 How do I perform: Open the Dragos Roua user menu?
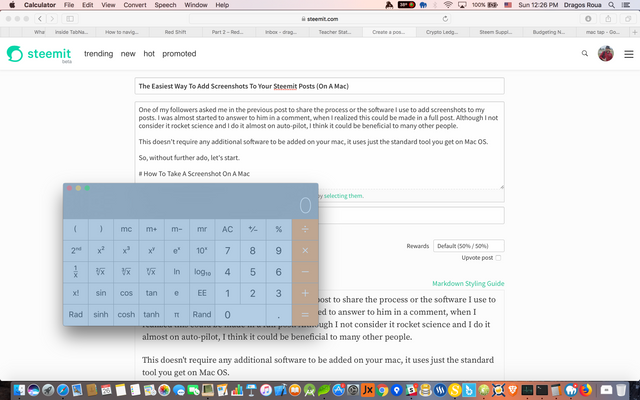pyautogui.click(x=582, y=5)
